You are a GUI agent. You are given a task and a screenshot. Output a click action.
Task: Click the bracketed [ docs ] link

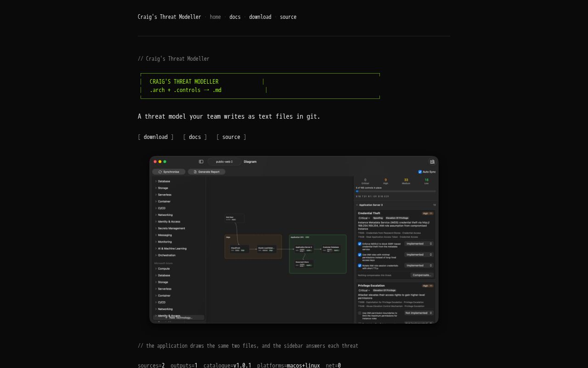coord(195,137)
